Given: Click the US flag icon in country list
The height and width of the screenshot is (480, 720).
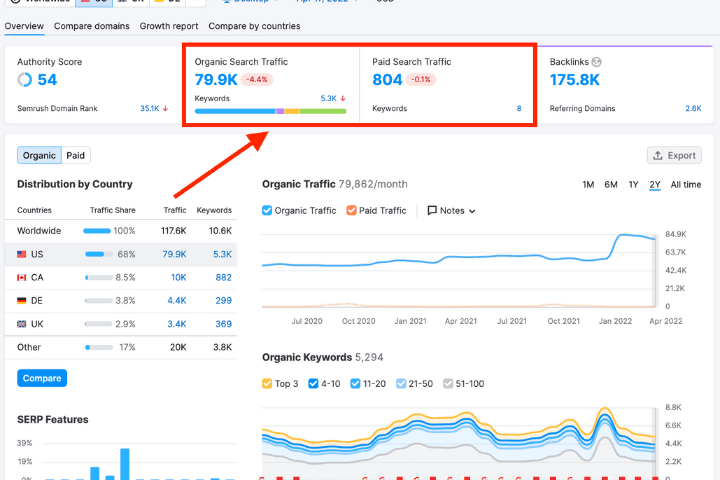Looking at the screenshot, I should [23, 254].
